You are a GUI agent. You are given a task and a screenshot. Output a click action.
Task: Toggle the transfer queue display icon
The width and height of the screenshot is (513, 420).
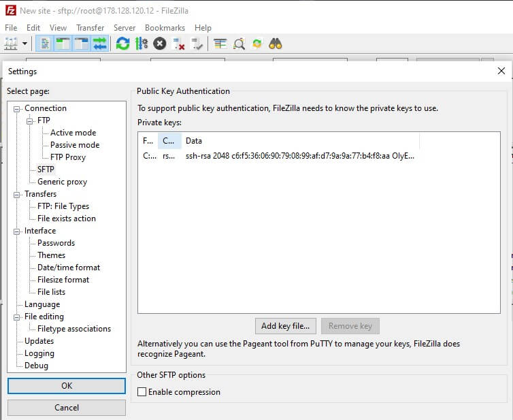click(x=100, y=44)
